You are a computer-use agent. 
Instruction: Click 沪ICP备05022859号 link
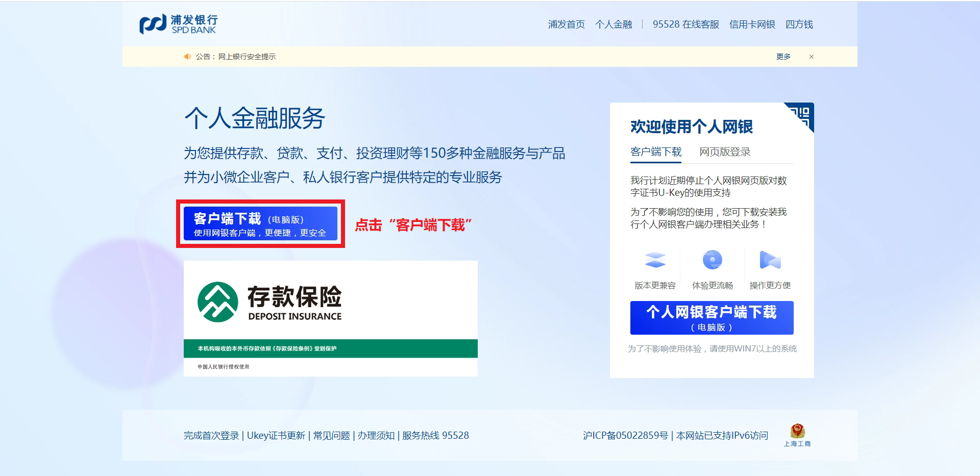626,436
